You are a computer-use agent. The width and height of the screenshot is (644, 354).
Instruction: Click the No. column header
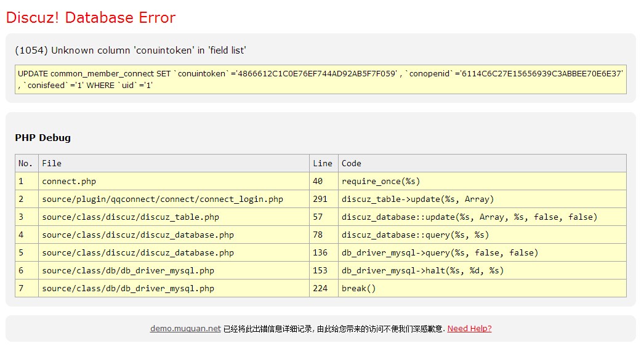coord(26,163)
